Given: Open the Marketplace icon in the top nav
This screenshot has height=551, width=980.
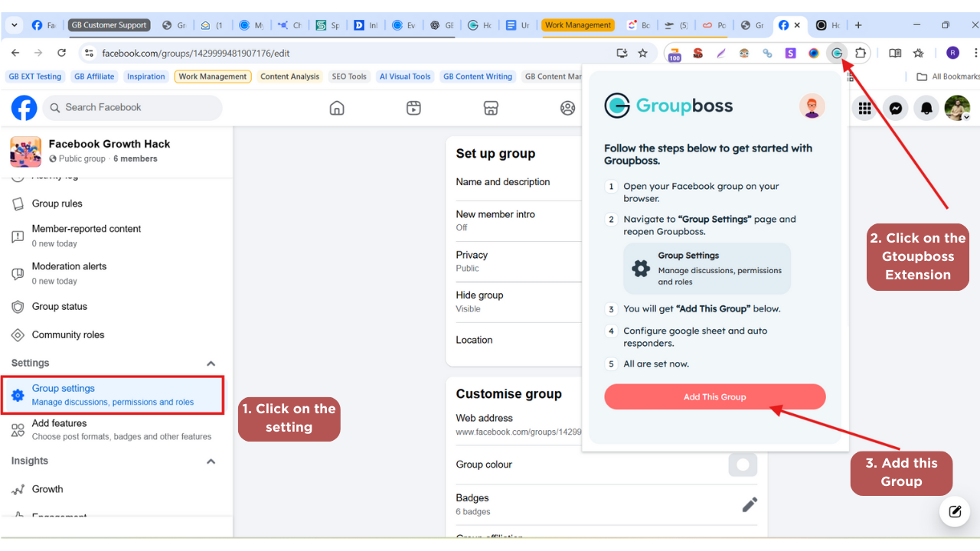Looking at the screenshot, I should tap(492, 108).
